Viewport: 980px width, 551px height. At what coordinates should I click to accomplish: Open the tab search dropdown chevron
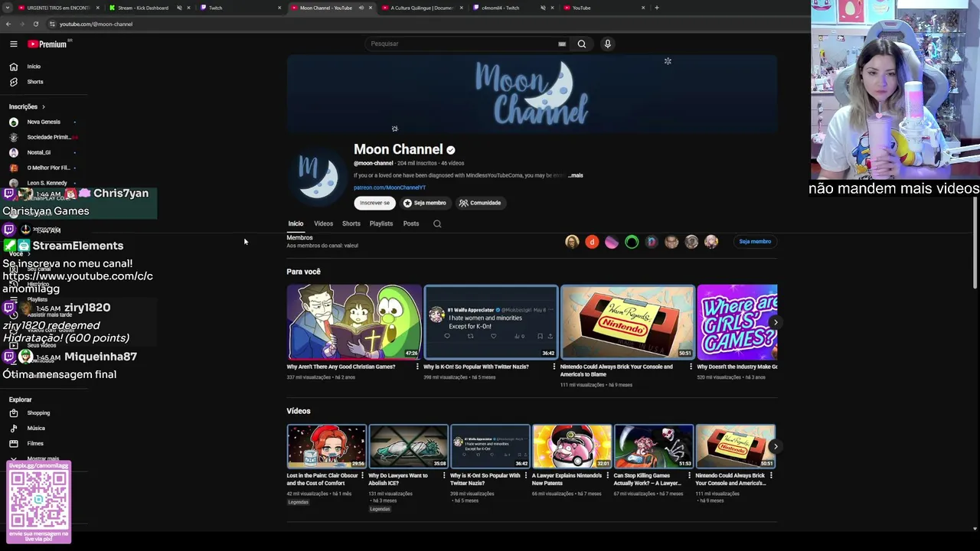(8, 8)
